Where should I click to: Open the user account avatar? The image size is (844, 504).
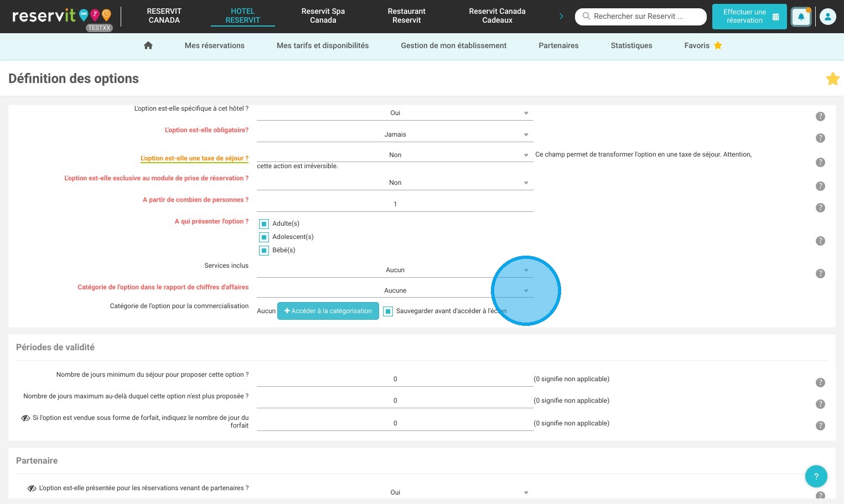click(827, 17)
